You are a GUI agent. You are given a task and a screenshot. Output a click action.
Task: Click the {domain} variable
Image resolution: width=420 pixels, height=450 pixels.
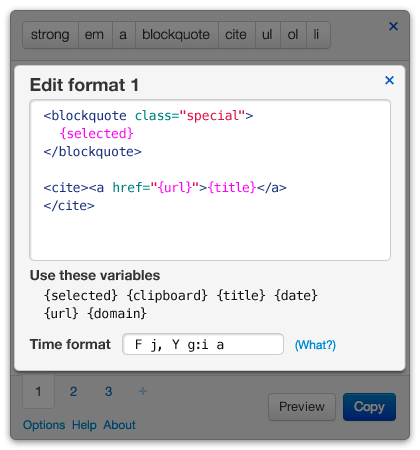point(117,313)
